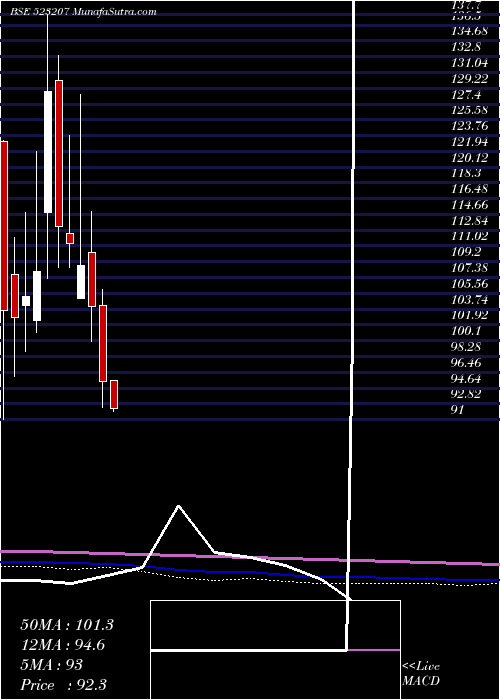Click the 120.12 price axis label
The width and height of the screenshot is (500, 700).
(470, 157)
